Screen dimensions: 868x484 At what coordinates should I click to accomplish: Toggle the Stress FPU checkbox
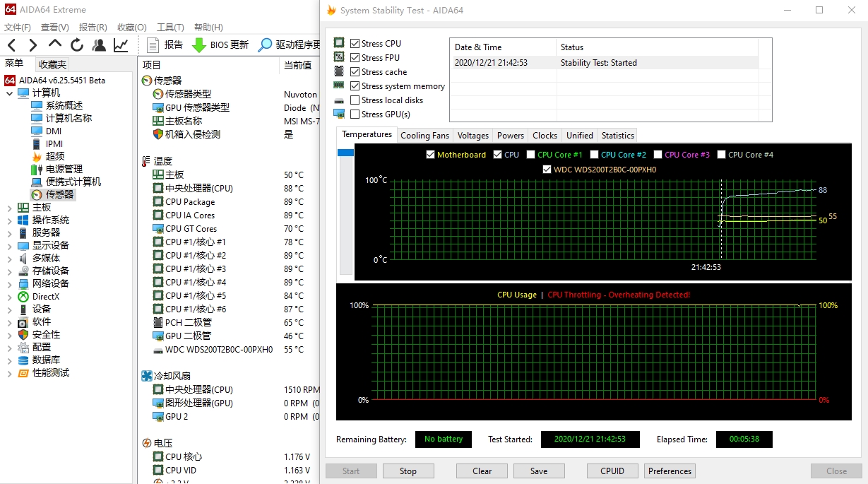[355, 57]
